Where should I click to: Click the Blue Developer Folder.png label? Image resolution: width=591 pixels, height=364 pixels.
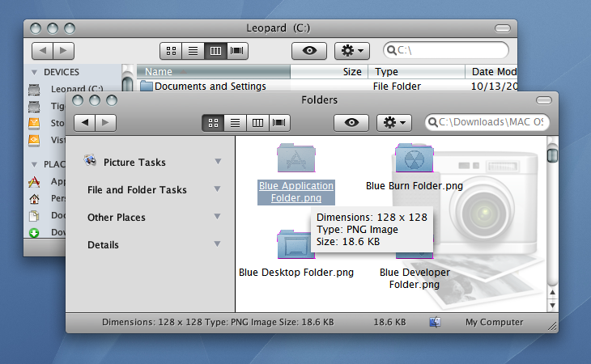tap(415, 278)
